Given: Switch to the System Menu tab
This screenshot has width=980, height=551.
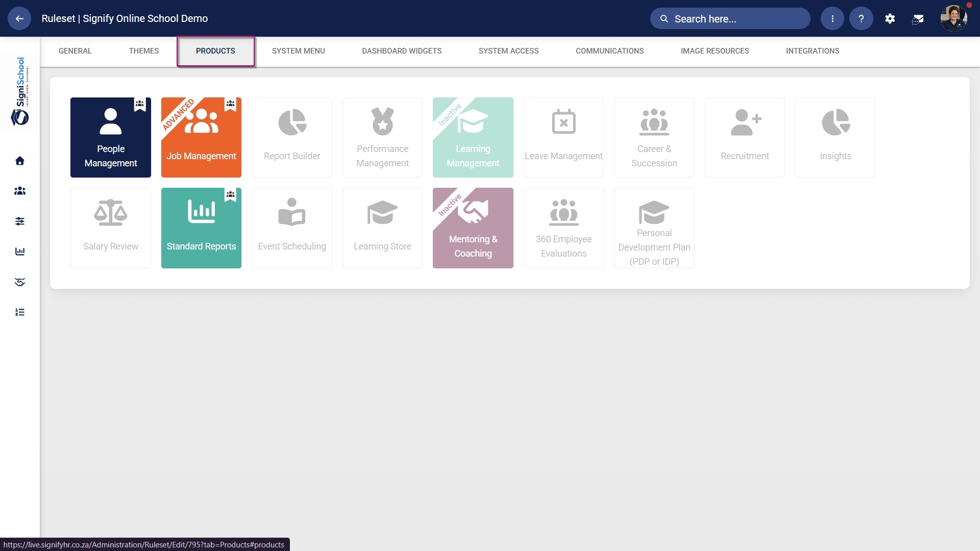Looking at the screenshot, I should coord(299,51).
